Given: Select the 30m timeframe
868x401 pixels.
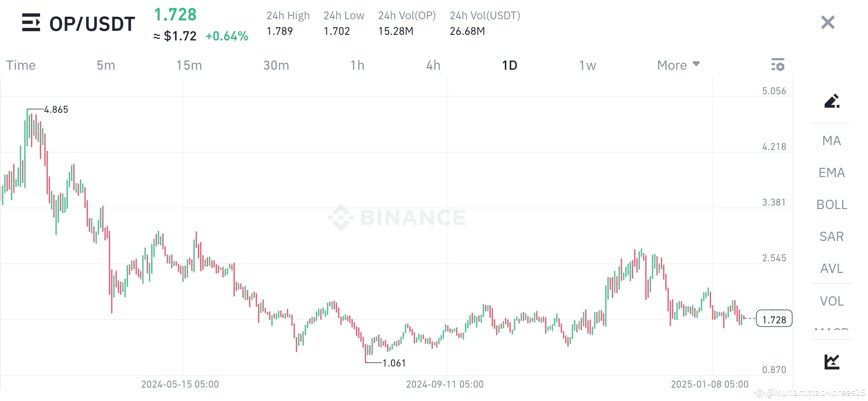Looking at the screenshot, I should pos(276,65).
